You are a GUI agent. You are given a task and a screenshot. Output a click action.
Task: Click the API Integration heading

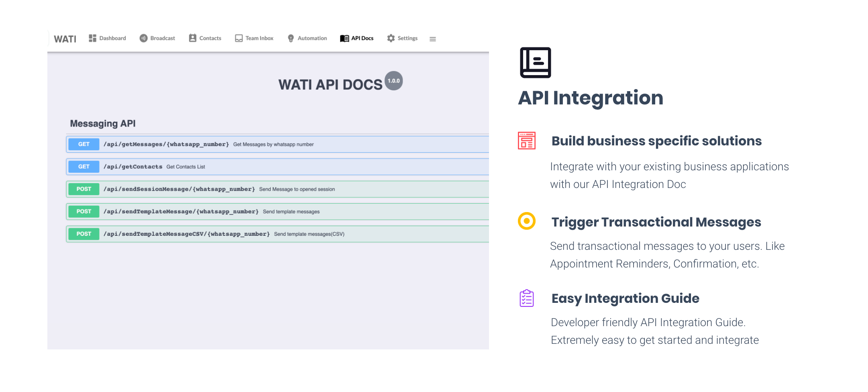pos(591,98)
